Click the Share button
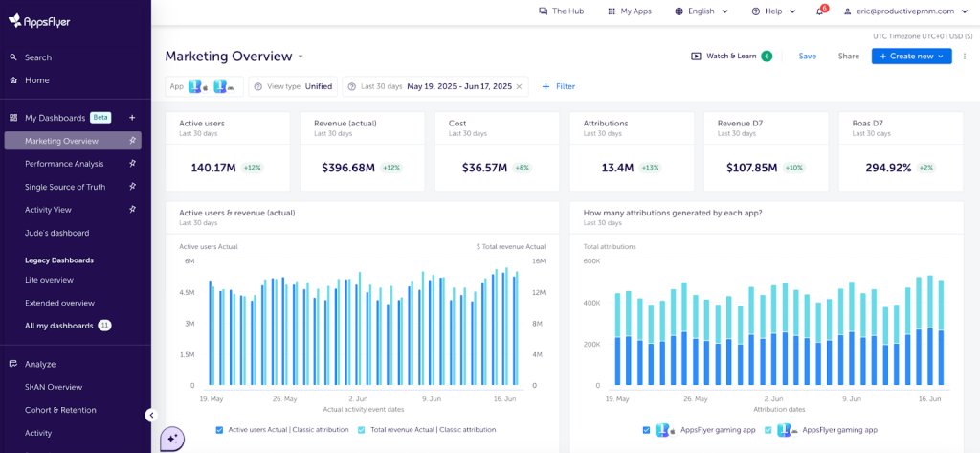This screenshot has height=453, width=980. point(848,57)
